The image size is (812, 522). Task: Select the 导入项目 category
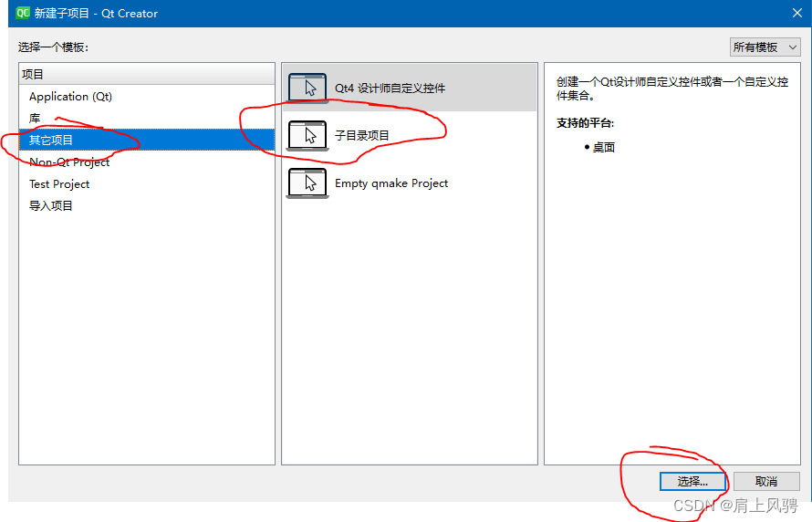147,205
